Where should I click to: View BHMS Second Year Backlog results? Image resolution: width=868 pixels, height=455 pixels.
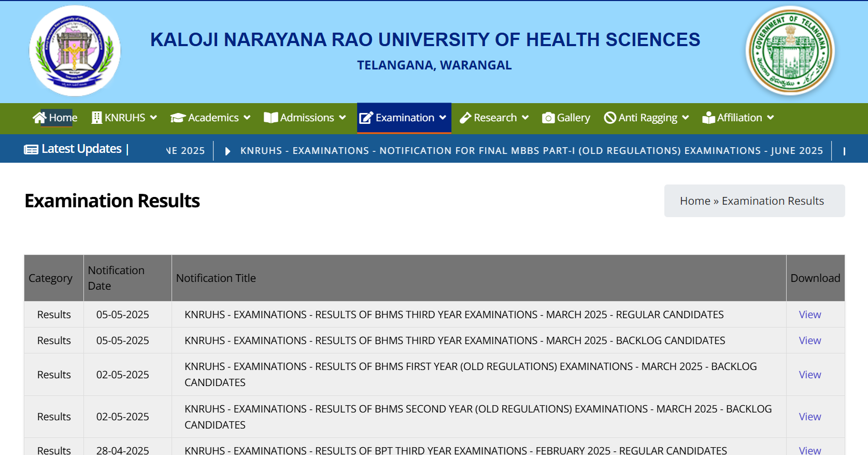(x=809, y=417)
